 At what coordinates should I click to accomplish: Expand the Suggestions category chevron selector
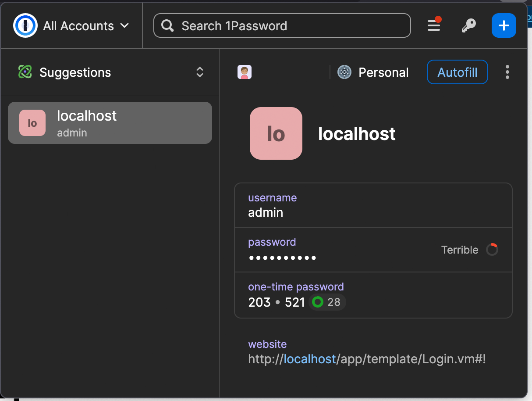(199, 72)
